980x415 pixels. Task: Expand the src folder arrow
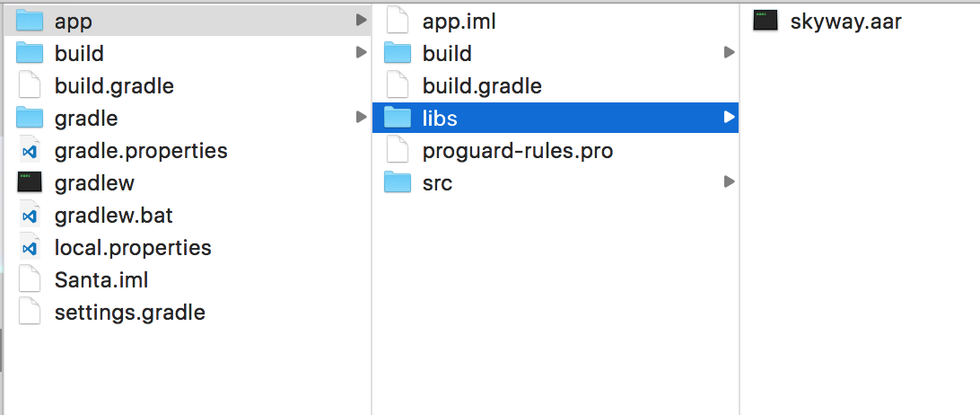point(729,181)
